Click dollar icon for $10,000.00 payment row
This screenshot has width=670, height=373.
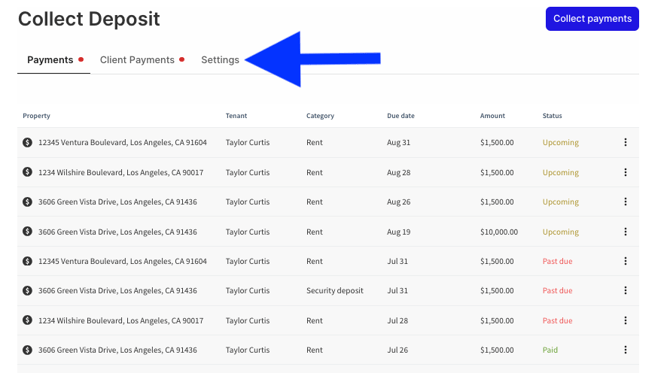pos(27,232)
